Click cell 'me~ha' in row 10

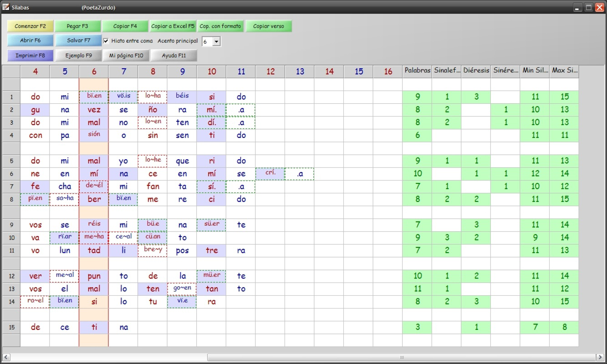[x=94, y=238]
